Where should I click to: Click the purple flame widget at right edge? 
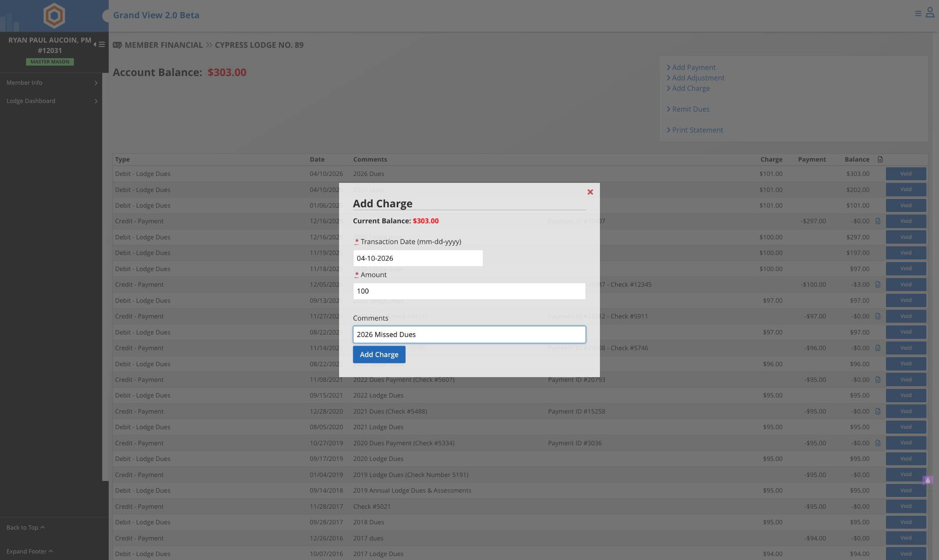pyautogui.click(x=928, y=480)
